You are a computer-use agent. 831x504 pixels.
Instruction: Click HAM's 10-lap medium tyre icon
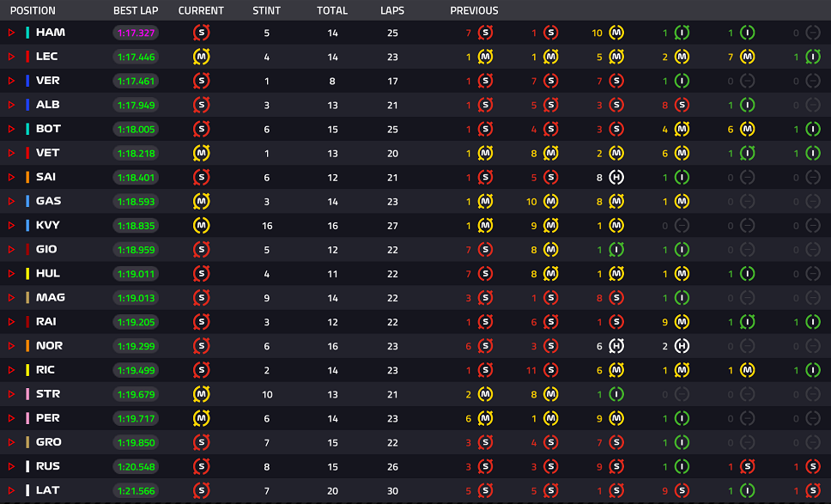click(x=616, y=33)
